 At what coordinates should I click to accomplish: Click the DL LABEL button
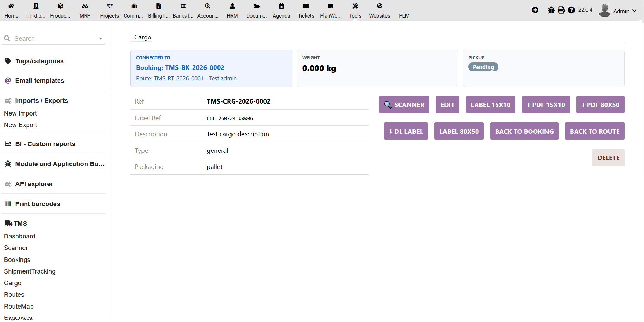[406, 131]
